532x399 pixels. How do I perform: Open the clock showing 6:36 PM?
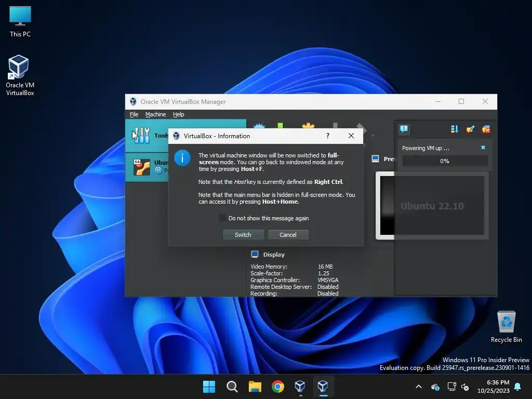494,387
